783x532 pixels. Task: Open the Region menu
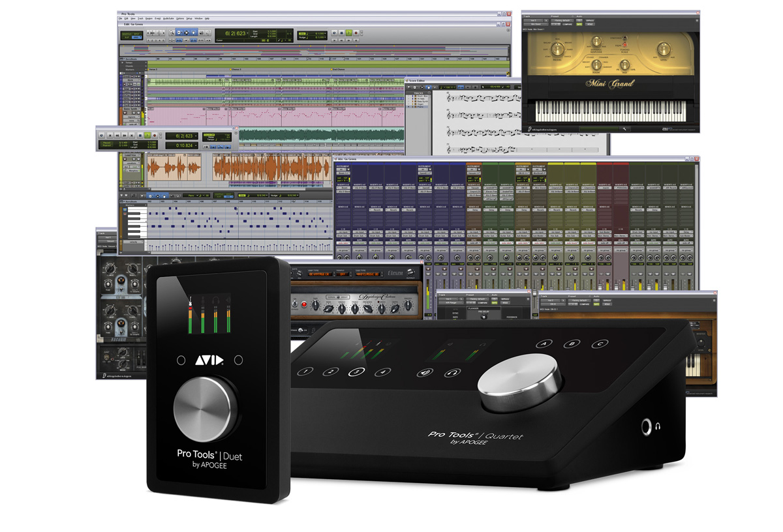coord(149,18)
